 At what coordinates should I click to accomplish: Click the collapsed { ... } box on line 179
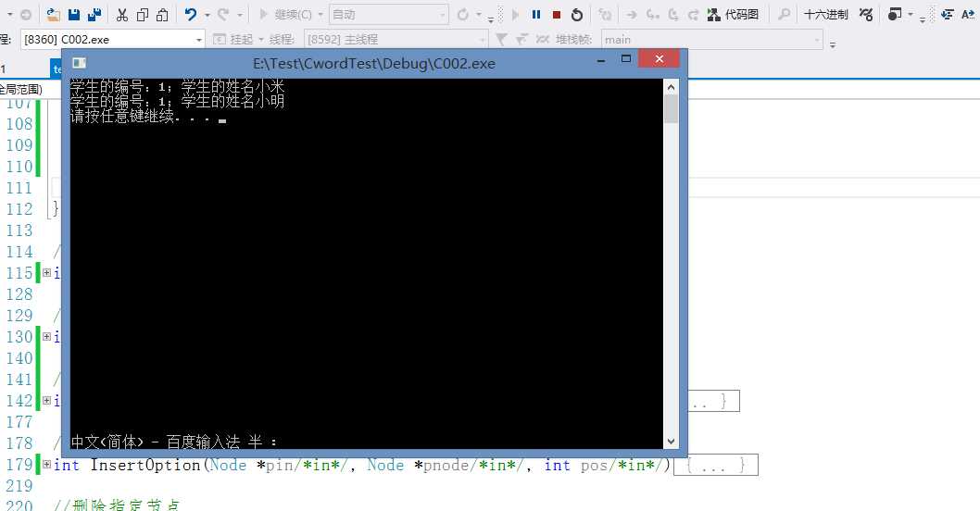coord(716,465)
